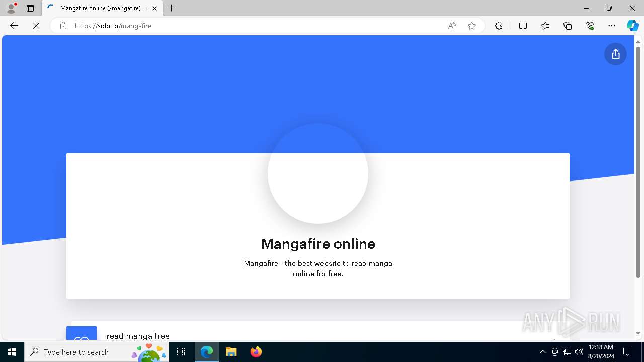Click the Mangafire description text
This screenshot has height=362, width=644.
[x=318, y=268]
